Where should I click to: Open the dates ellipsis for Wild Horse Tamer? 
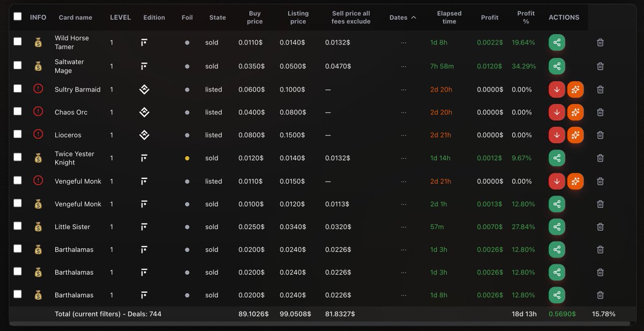pyautogui.click(x=403, y=42)
